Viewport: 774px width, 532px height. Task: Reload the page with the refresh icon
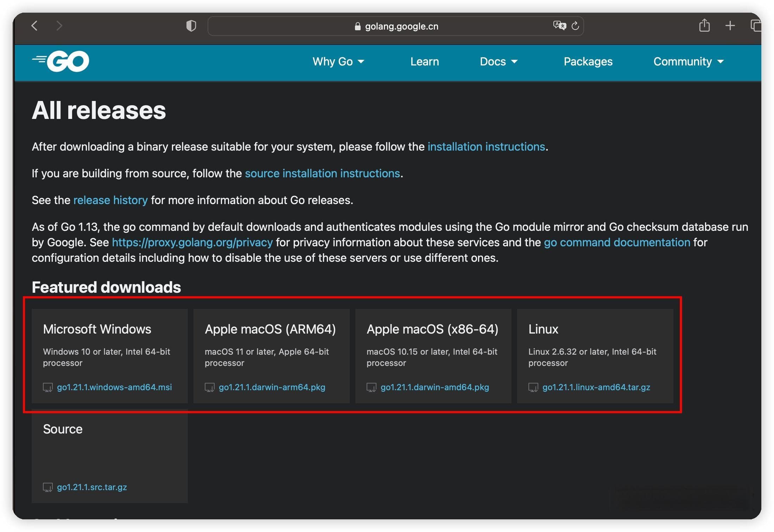point(575,26)
